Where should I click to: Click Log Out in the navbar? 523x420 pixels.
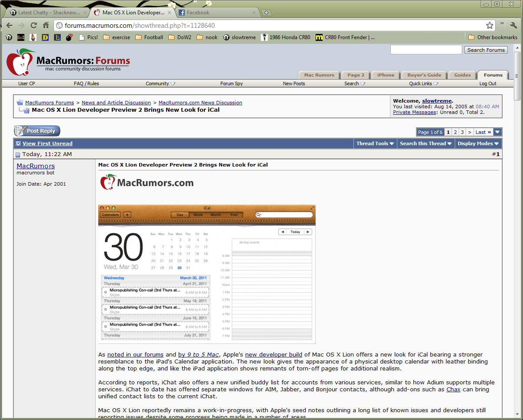[488, 83]
